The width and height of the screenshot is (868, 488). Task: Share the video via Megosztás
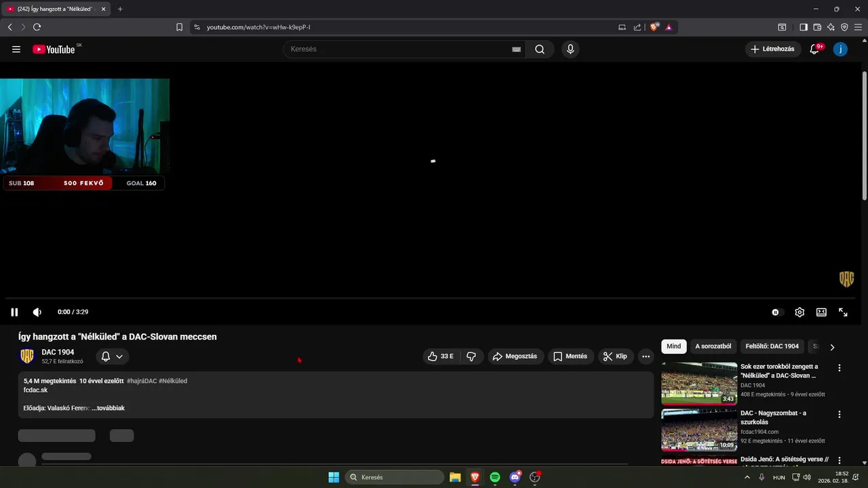(515, 357)
